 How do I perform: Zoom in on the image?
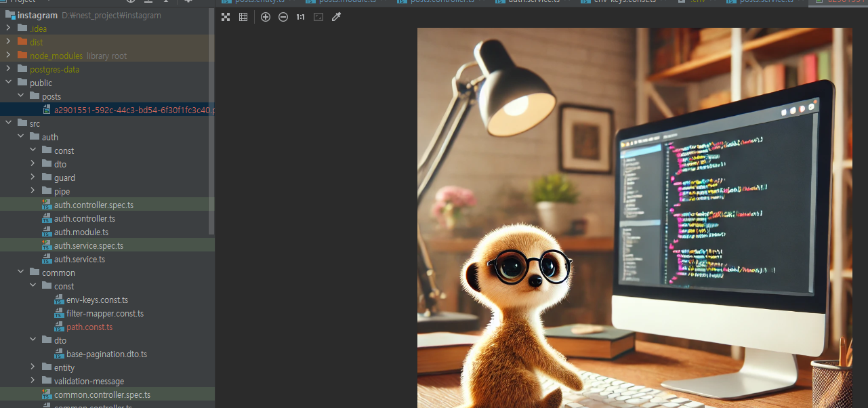(x=266, y=17)
